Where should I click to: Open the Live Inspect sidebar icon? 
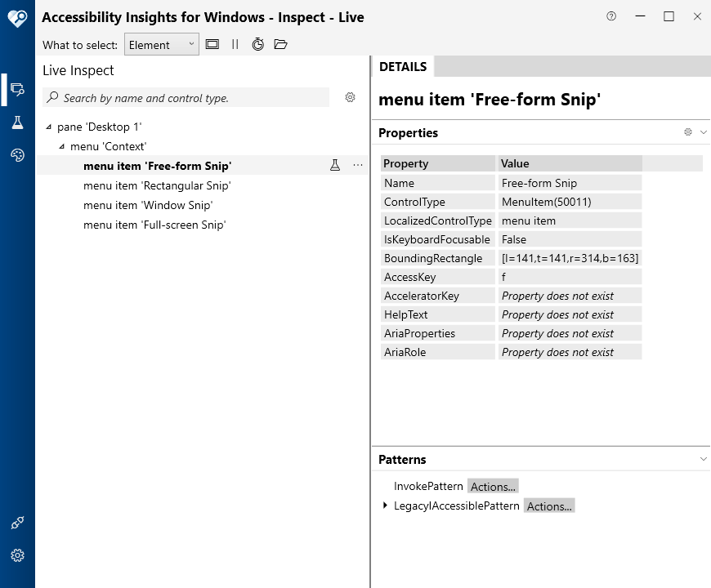(17, 89)
